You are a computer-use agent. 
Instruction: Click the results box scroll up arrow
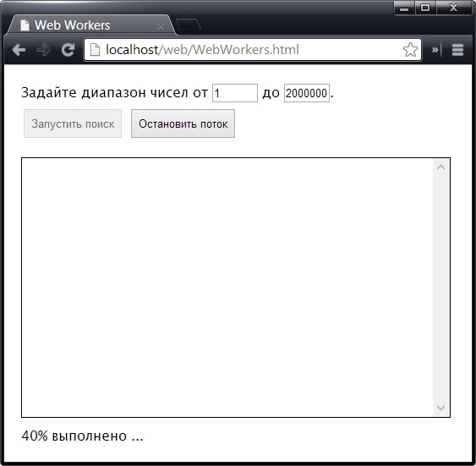[x=440, y=167]
